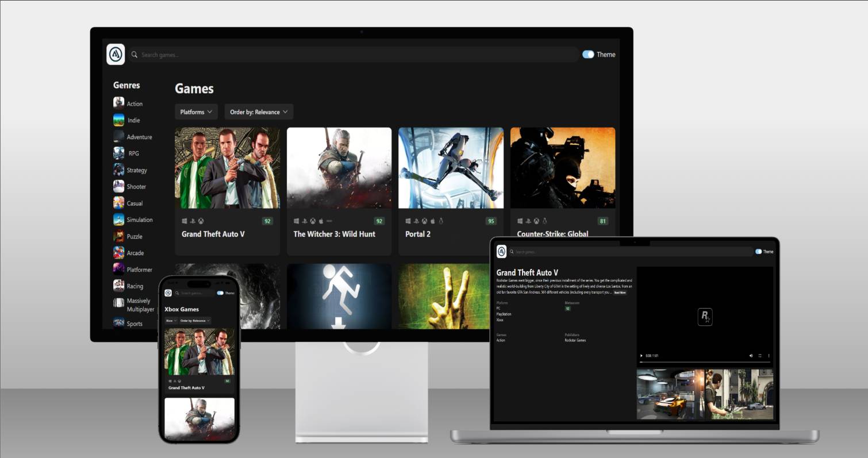Select the Action genre icon in sidebar

click(118, 103)
